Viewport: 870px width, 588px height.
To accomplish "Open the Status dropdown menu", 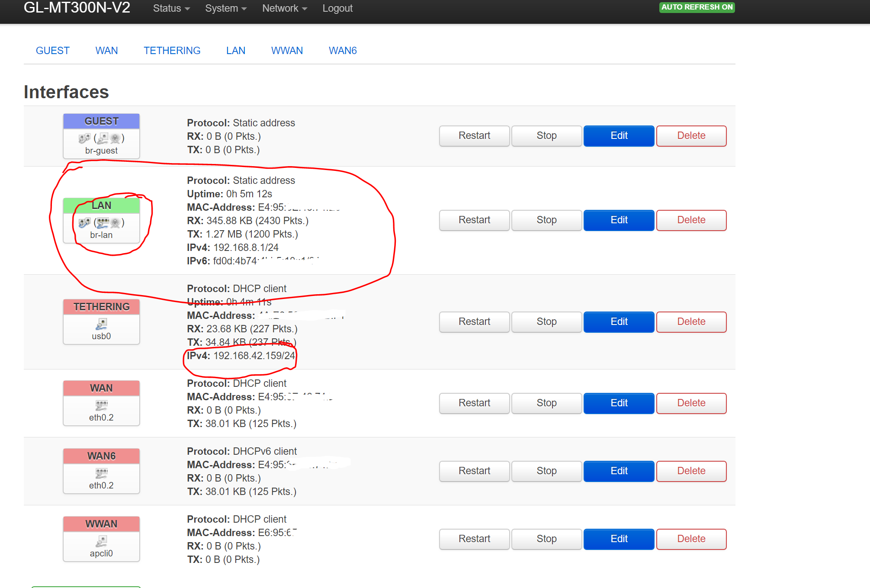I will click(x=171, y=8).
